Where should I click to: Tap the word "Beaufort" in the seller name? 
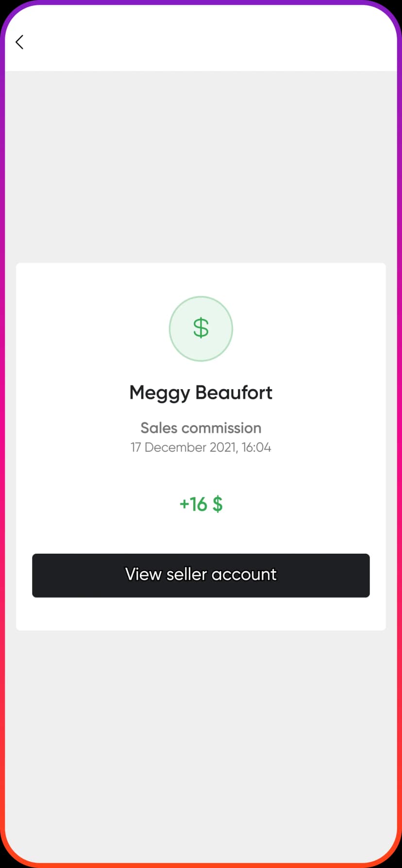tap(234, 392)
